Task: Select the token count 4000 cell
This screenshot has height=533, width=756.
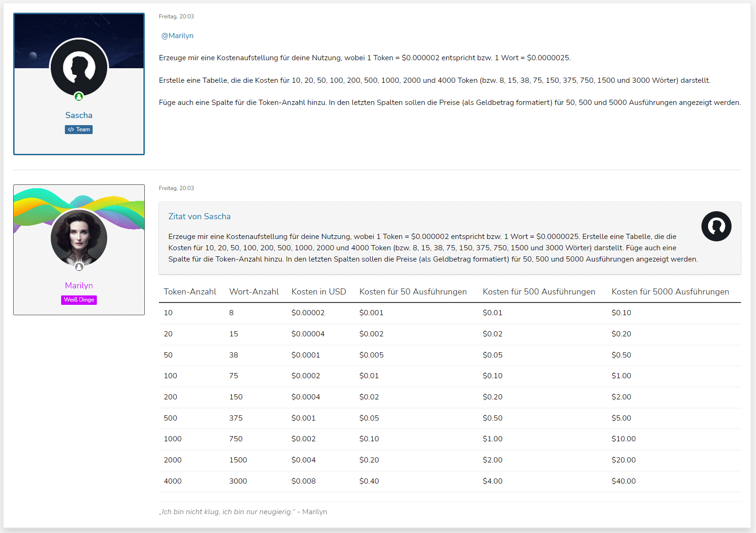Action: 173,481
